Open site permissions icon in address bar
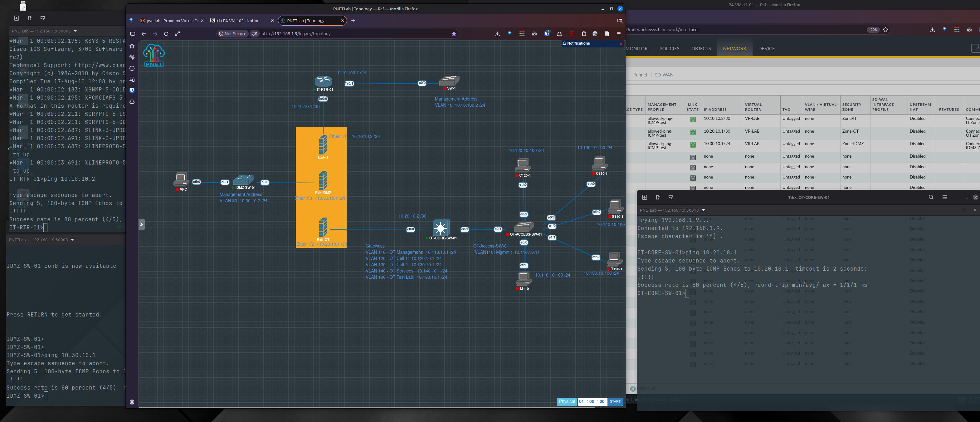The width and height of the screenshot is (980, 422). click(x=255, y=34)
